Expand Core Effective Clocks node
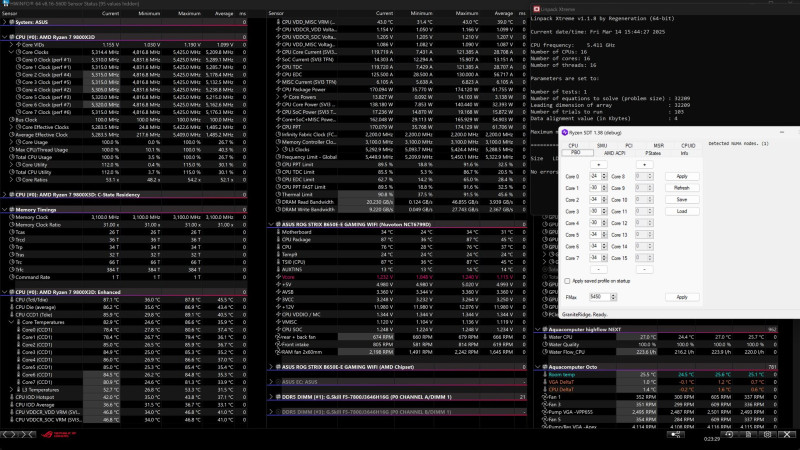Viewport: 800px width, 450px height. pos(11,127)
